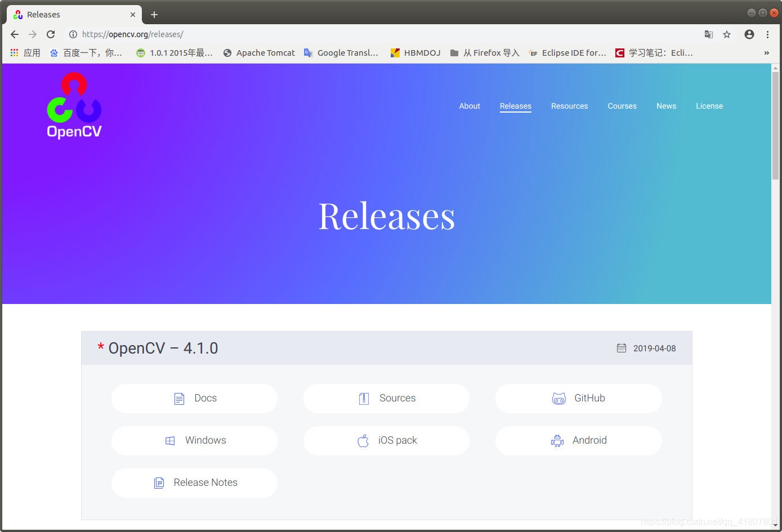This screenshot has width=782, height=532.
Task: Open the Eclipse IDE bookmark
Action: coord(567,53)
